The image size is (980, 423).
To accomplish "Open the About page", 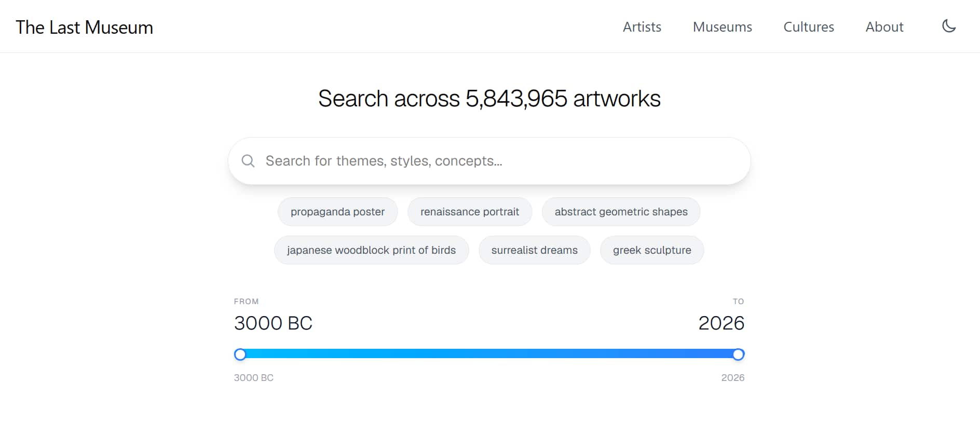I will [x=884, y=26].
